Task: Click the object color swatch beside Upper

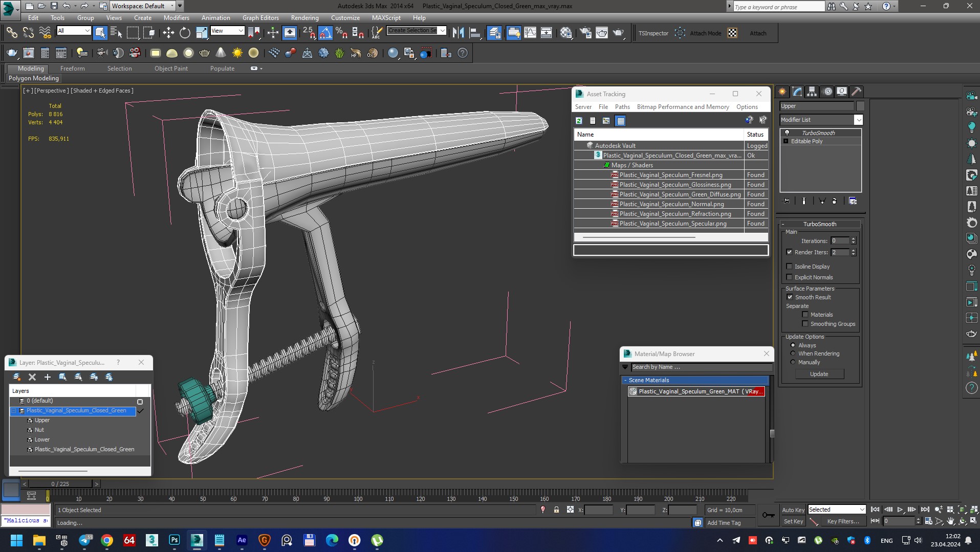Action: point(860,106)
